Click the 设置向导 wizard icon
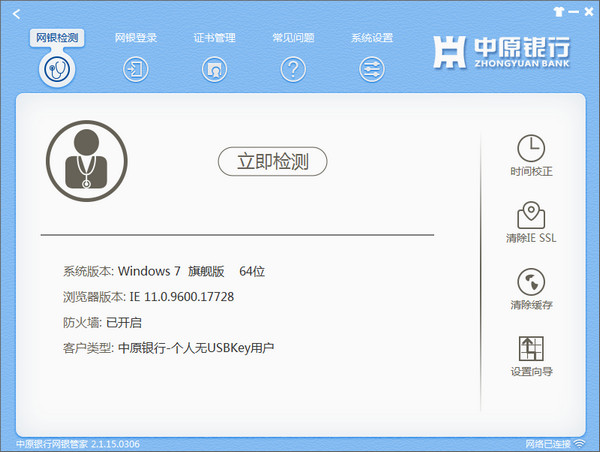Screen dimensions: 600x452 (531, 349)
